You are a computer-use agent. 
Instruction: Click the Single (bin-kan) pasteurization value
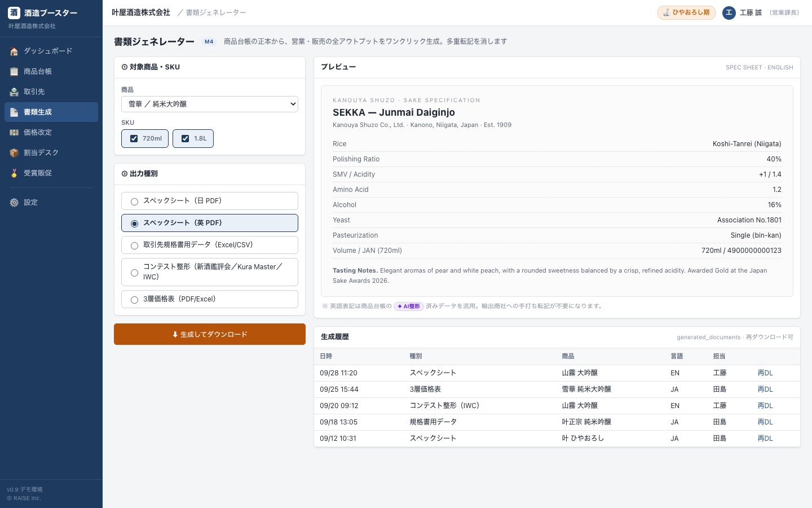pos(756,235)
